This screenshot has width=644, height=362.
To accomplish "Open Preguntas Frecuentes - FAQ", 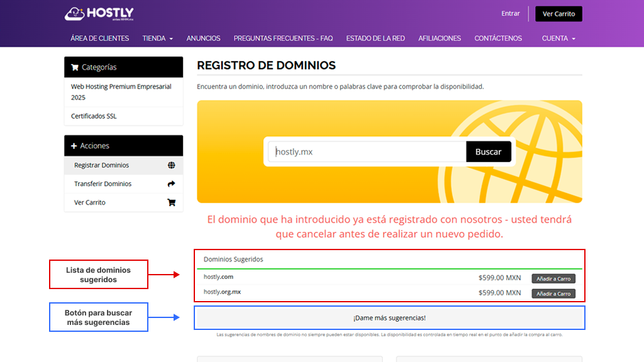I will (283, 38).
